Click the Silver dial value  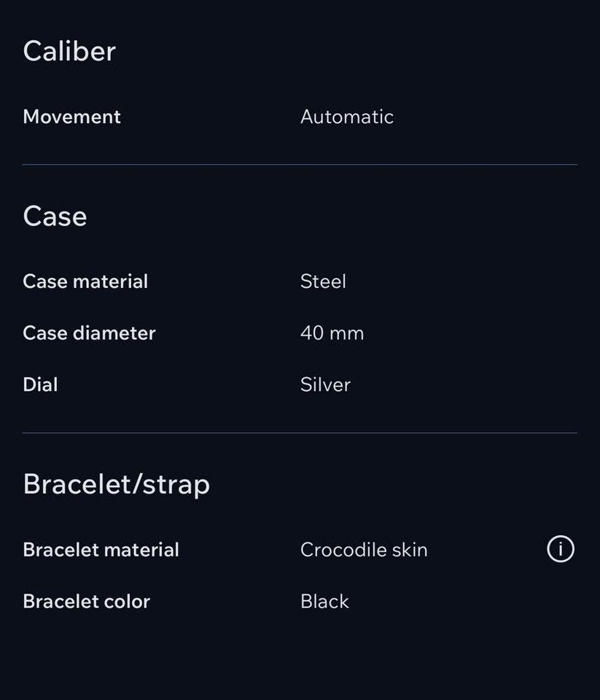tap(325, 384)
